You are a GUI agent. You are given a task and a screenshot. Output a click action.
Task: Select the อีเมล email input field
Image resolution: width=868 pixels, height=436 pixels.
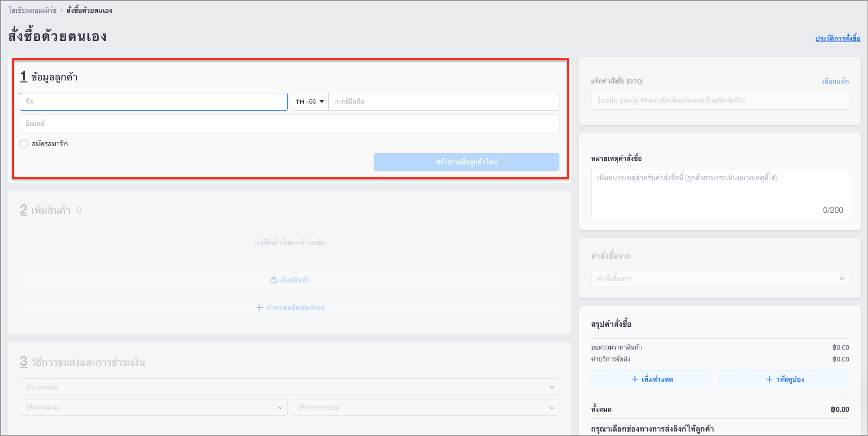coord(289,123)
